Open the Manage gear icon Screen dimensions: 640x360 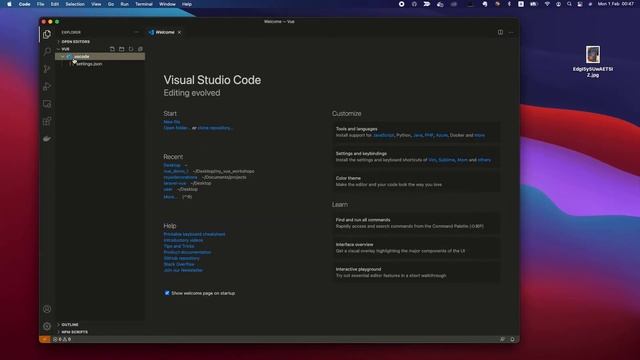coord(47,326)
